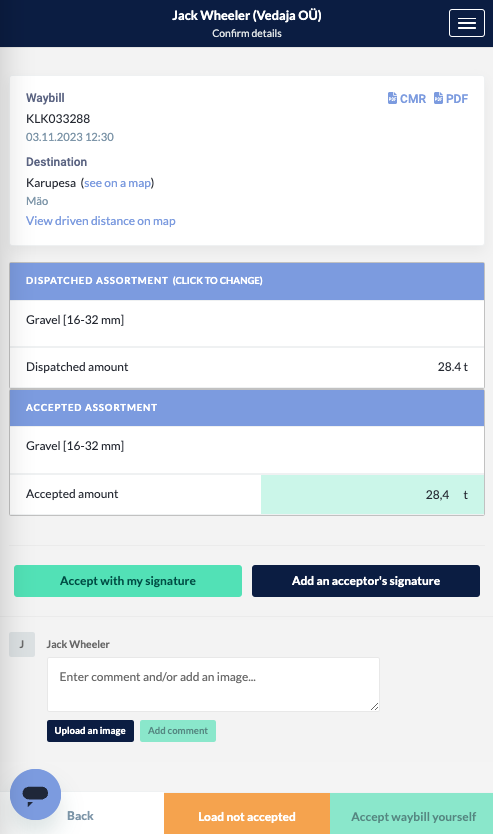
Task: Go Back to previous step
Action: pyautogui.click(x=80, y=816)
